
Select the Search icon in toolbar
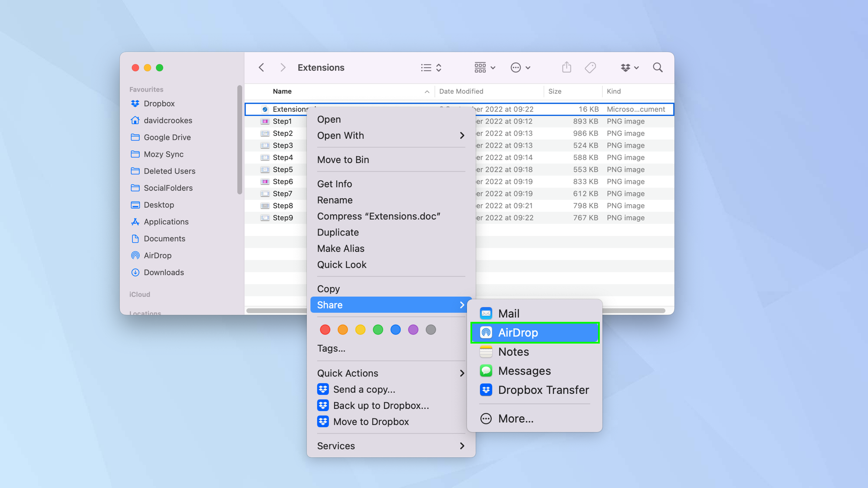pyautogui.click(x=658, y=67)
